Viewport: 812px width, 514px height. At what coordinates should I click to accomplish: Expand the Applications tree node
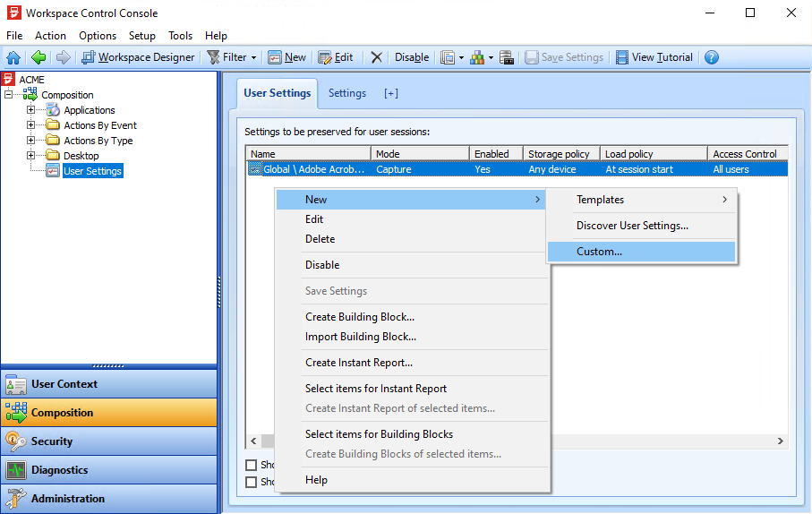pyautogui.click(x=30, y=110)
